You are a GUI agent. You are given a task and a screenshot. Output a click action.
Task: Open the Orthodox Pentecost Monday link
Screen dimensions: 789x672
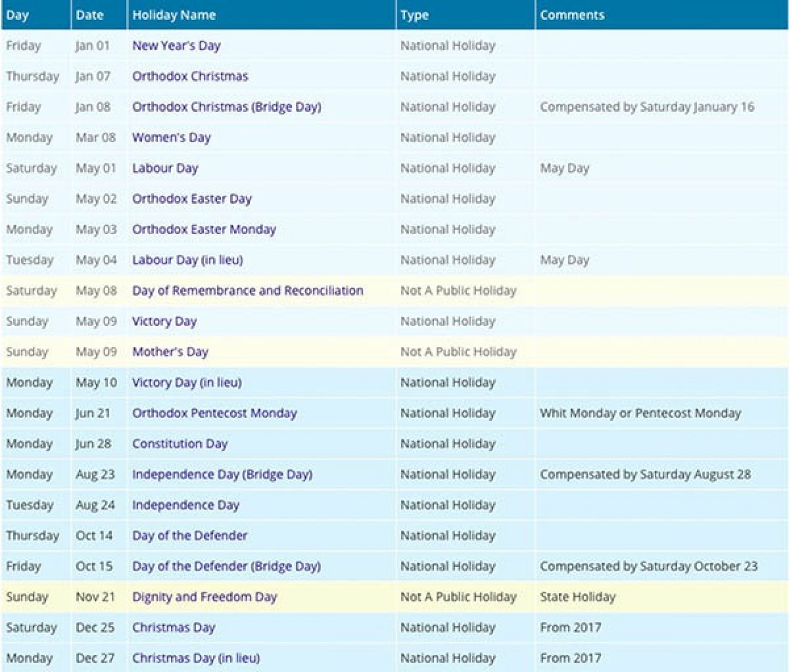coord(214,413)
